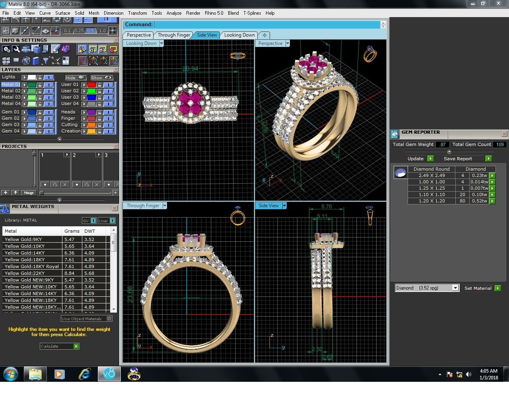Open the T-Splines menu
Image resolution: width=509 pixels, height=420 pixels.
pos(252,13)
